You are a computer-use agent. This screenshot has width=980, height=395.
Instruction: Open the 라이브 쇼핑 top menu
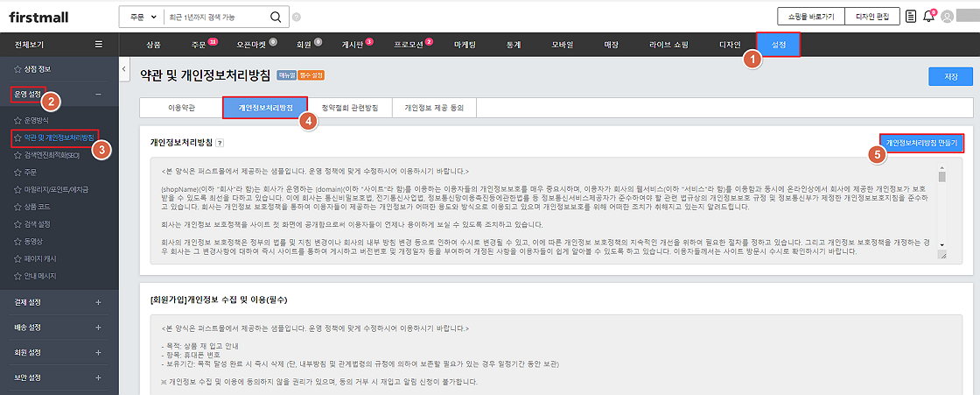coord(668,45)
